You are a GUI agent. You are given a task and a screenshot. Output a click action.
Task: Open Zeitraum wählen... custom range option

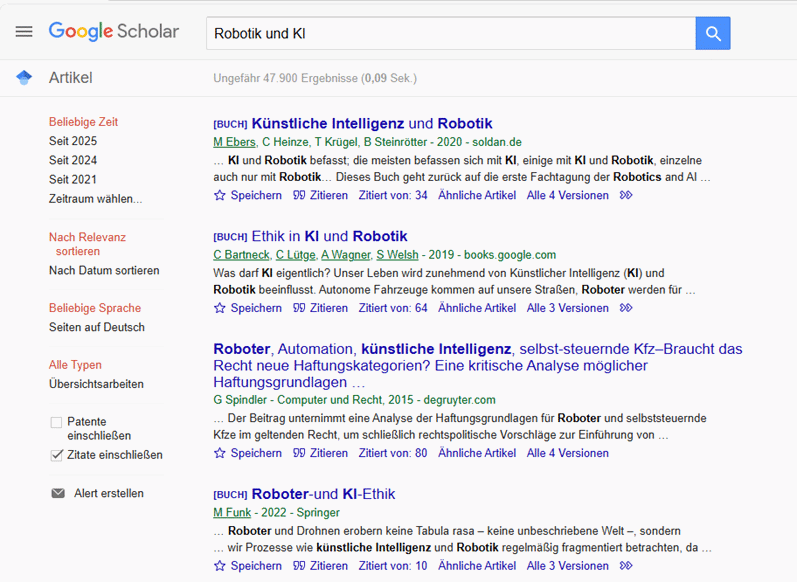pos(96,199)
